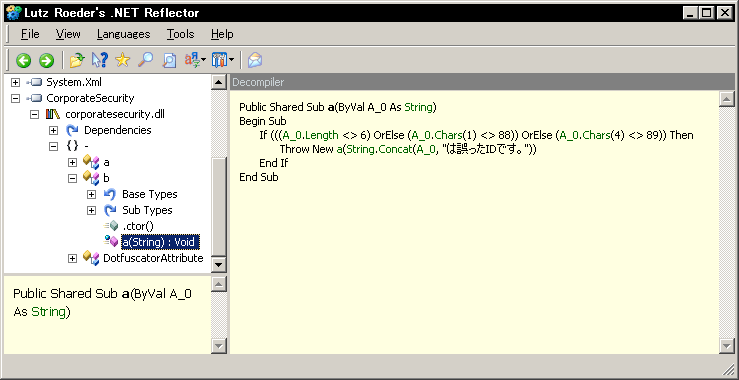Click the tree panel scrollbar down arrow

(x=218, y=264)
